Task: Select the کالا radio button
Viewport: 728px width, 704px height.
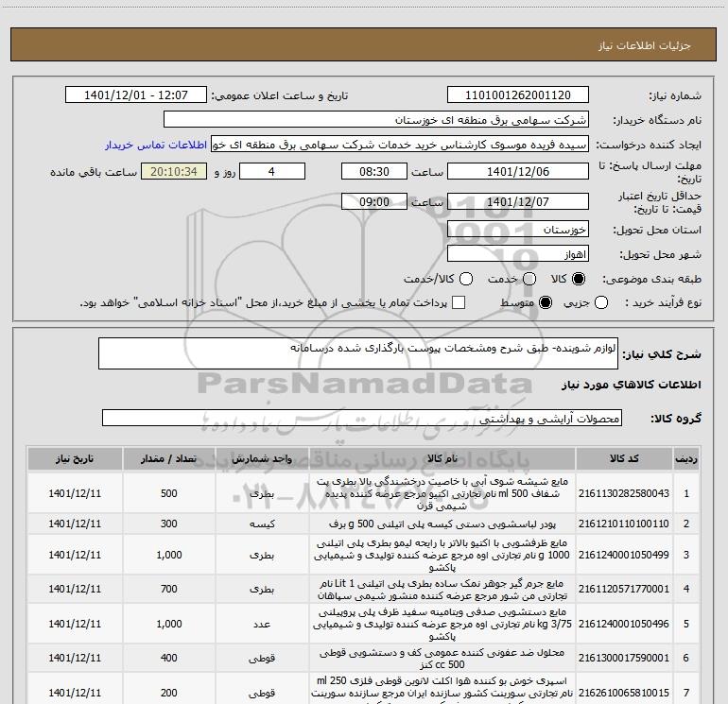Action: click(x=580, y=280)
